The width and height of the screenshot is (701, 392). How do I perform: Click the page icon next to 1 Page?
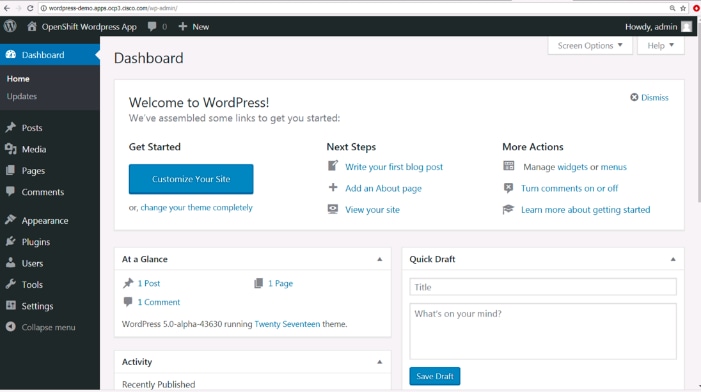[258, 283]
